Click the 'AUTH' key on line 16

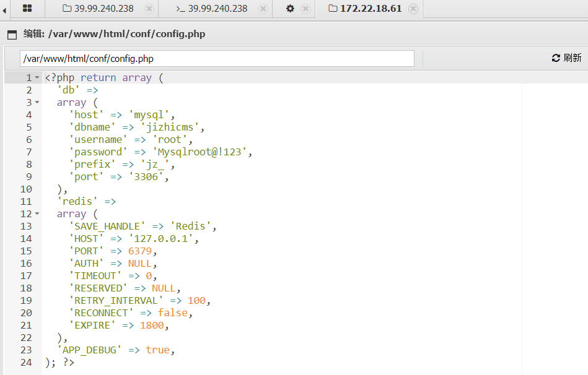[86, 264]
